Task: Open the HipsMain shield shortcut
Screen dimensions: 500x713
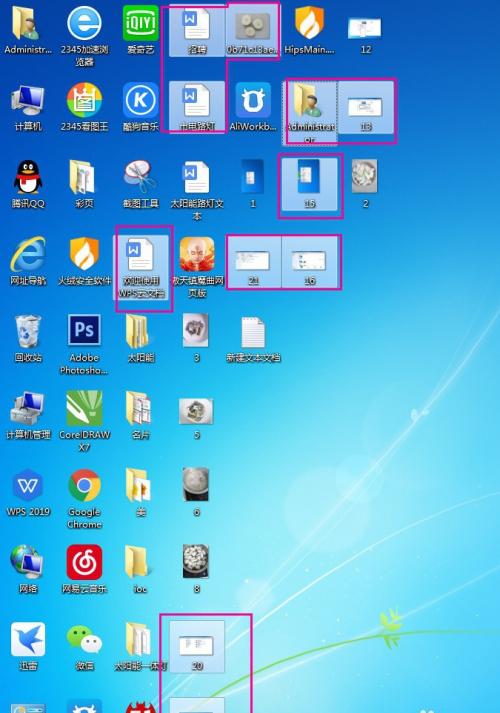Action: pyautogui.click(x=310, y=30)
